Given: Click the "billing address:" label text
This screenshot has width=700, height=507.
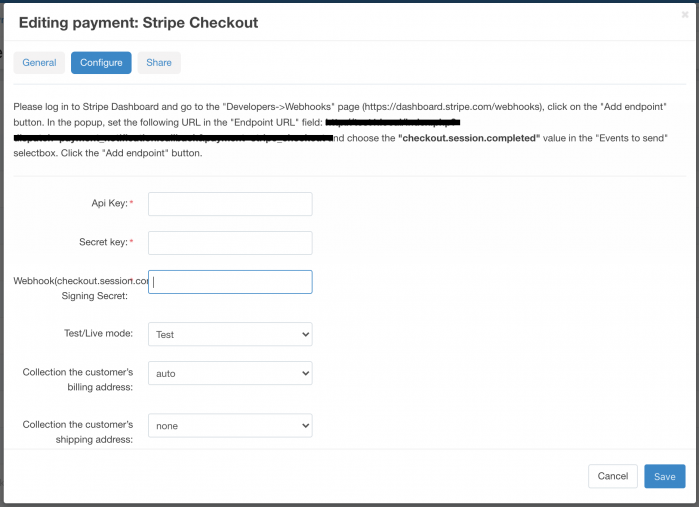Looking at the screenshot, I should point(100,387).
